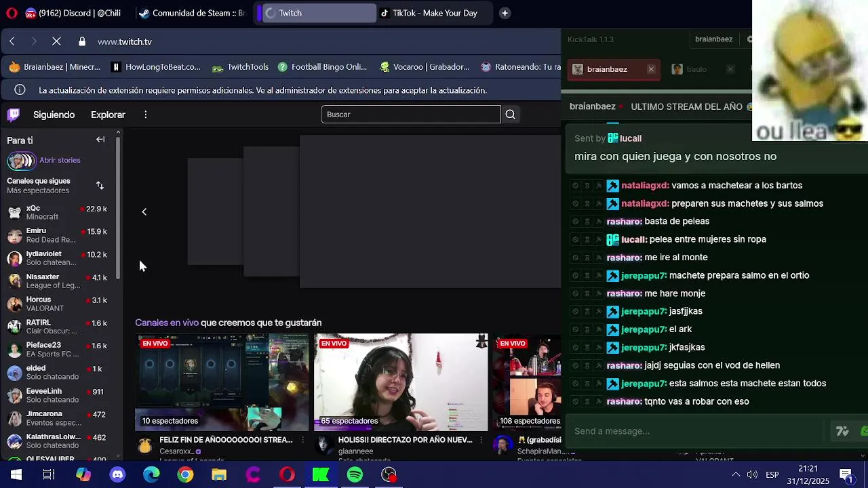The image size is (868, 488).
Task: Click the www.twitch.tv address bar
Action: click(x=125, y=41)
